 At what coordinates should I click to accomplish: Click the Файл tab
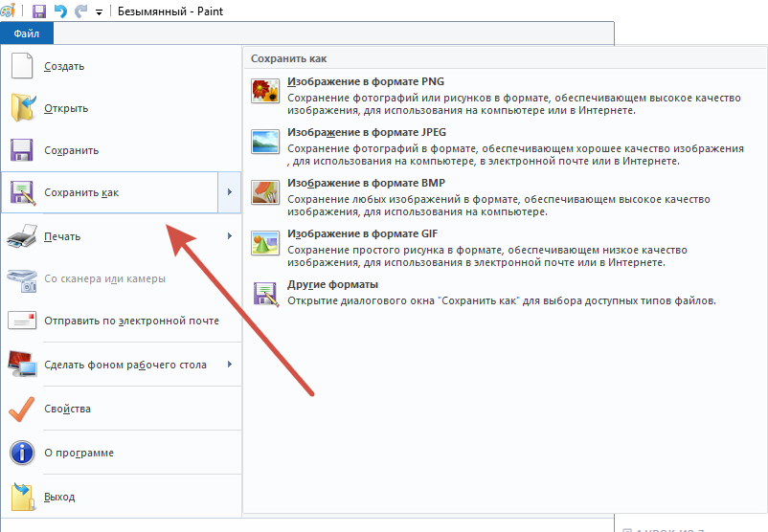(27, 33)
